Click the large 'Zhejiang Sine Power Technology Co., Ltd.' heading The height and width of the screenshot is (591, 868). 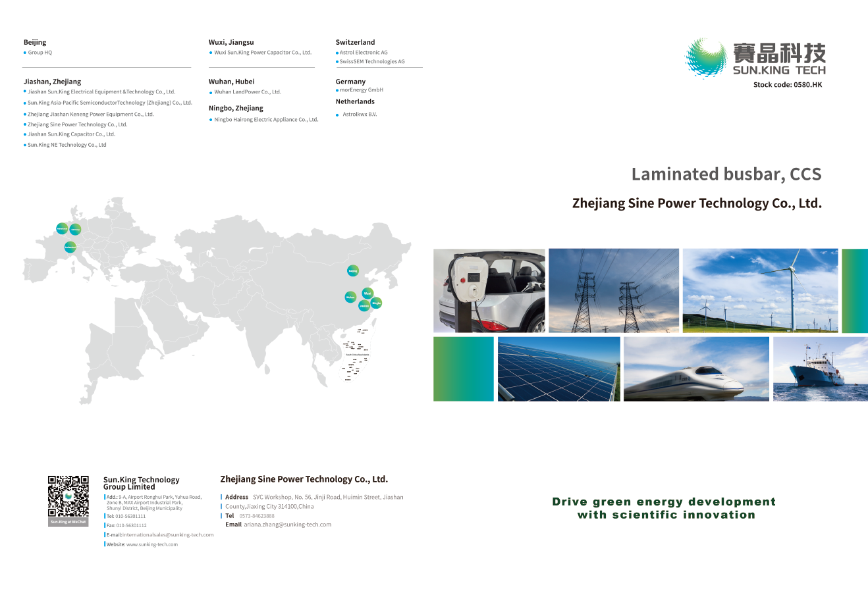[x=697, y=203]
